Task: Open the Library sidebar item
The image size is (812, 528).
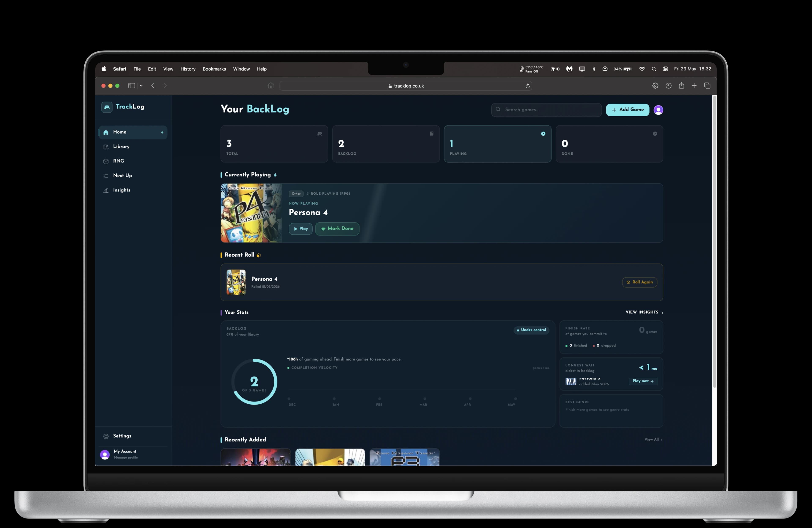Action: pyautogui.click(x=133, y=146)
